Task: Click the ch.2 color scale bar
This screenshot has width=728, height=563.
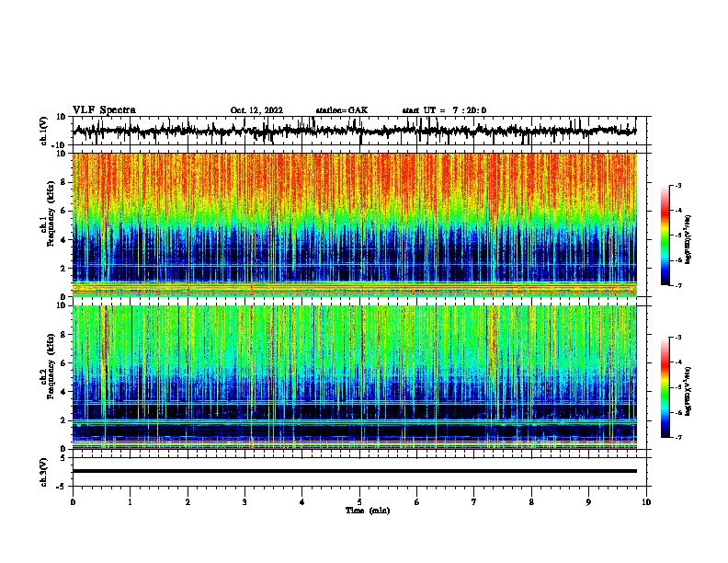Action: (x=665, y=387)
